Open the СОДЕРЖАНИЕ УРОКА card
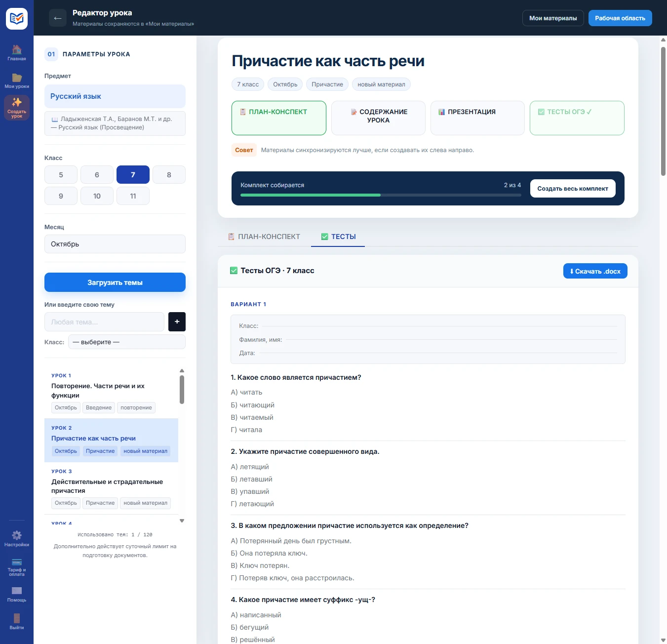The width and height of the screenshot is (667, 644). [x=378, y=118]
